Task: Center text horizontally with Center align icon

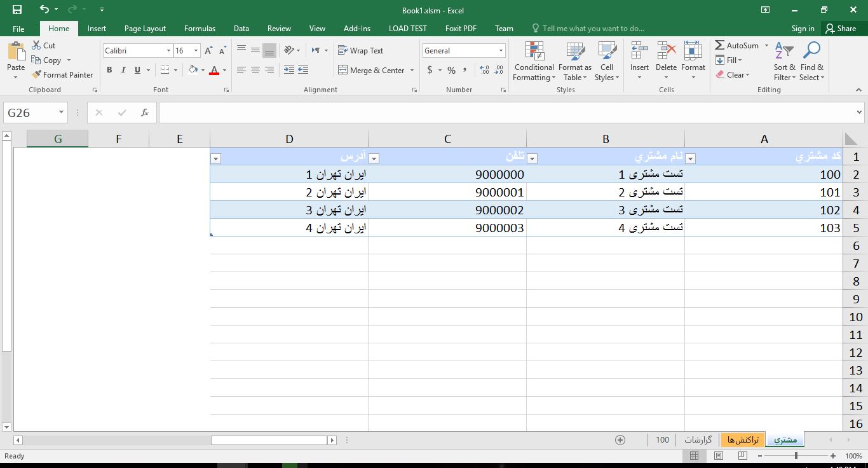Action: 255,70
